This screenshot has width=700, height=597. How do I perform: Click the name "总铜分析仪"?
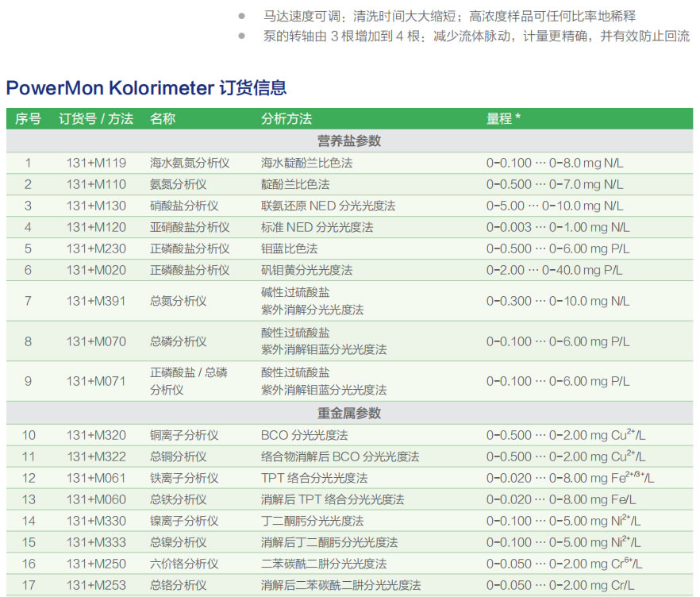(178, 456)
